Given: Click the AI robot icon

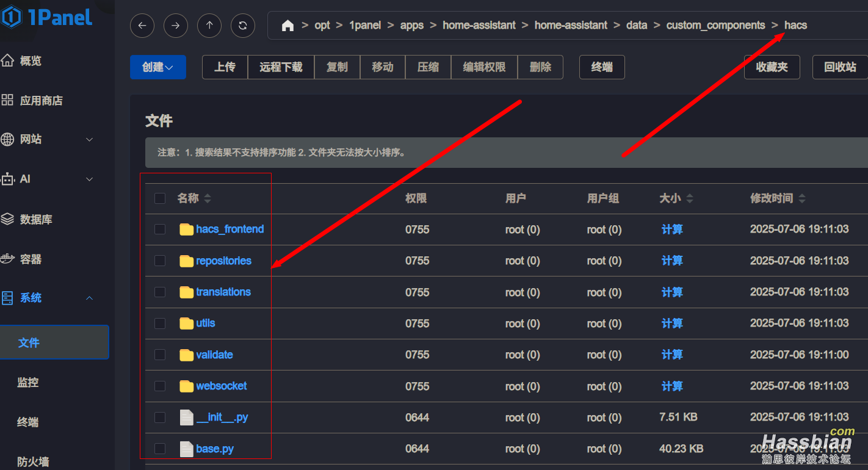Looking at the screenshot, I should (x=7, y=179).
